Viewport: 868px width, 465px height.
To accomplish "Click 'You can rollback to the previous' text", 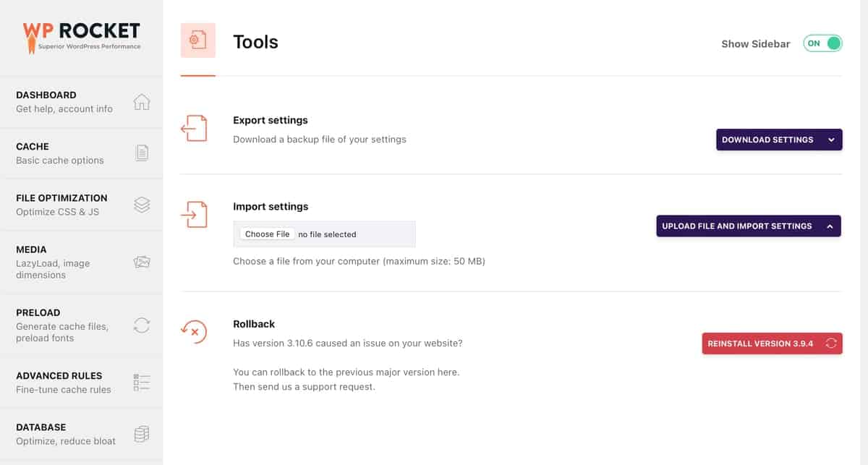I will 346,372.
